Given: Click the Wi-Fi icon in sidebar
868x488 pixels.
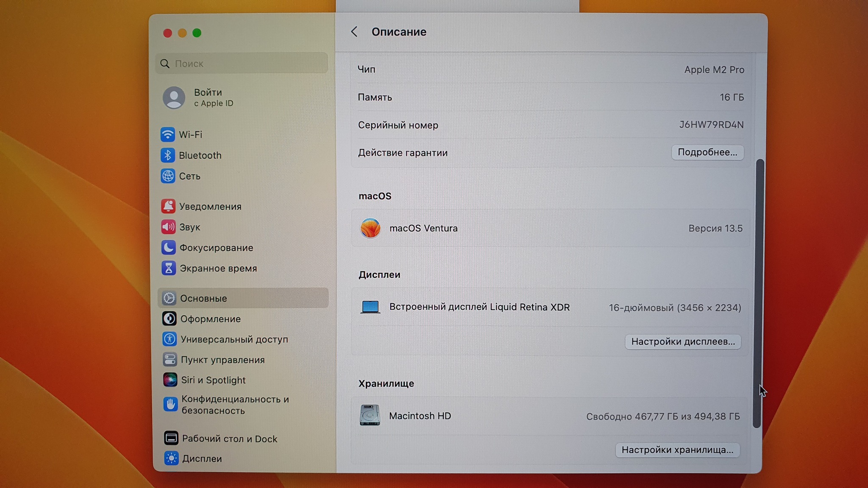Looking at the screenshot, I should coord(168,134).
